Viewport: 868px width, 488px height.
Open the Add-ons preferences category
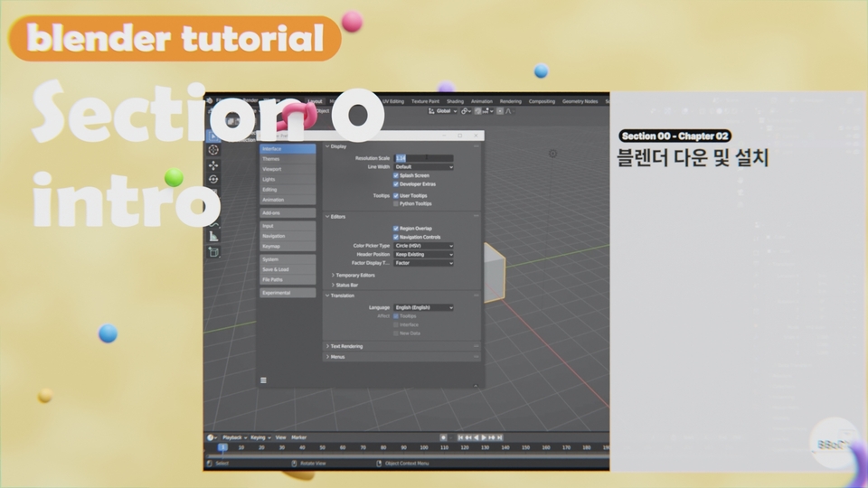point(288,213)
